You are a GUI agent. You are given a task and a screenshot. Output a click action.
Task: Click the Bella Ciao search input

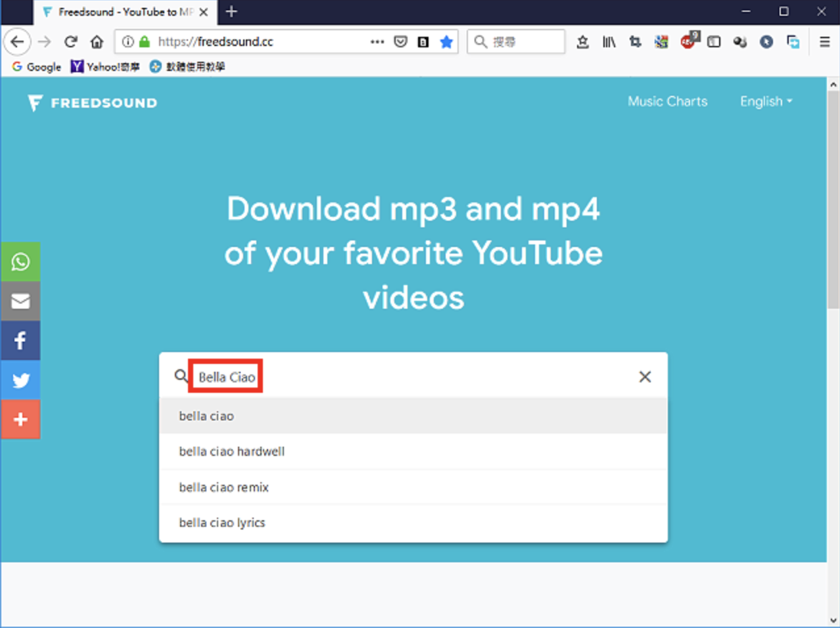click(x=414, y=376)
